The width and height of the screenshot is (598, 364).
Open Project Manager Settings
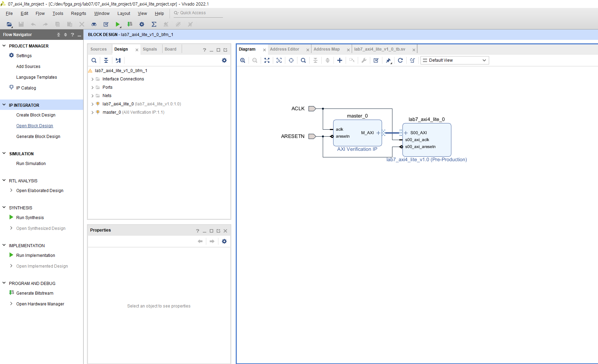point(24,56)
